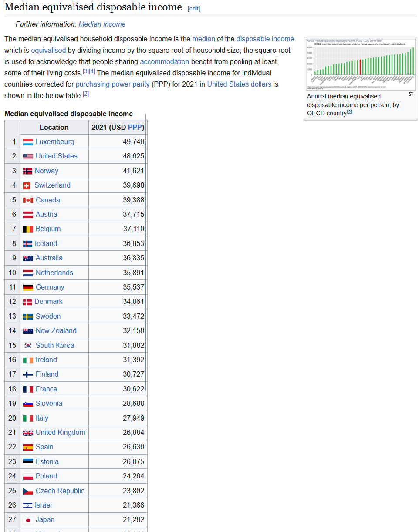This screenshot has width=419, height=532.
Task: Open the Switzerland country link
Action: coord(52,185)
